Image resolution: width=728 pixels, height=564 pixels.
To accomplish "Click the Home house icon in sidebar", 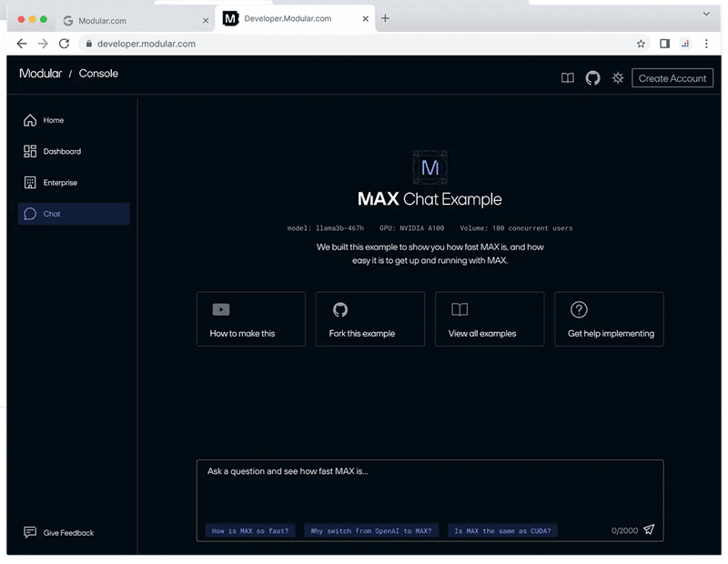I will (x=30, y=120).
